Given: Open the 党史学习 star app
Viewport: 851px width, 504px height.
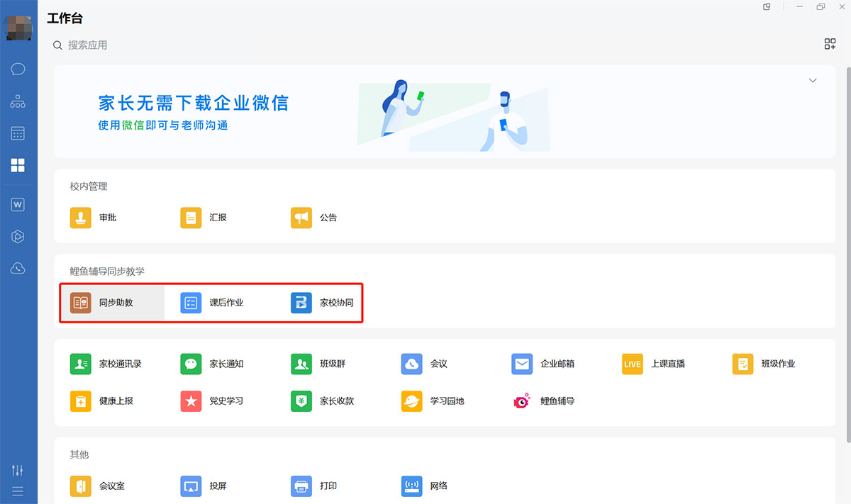Looking at the screenshot, I should 212,401.
